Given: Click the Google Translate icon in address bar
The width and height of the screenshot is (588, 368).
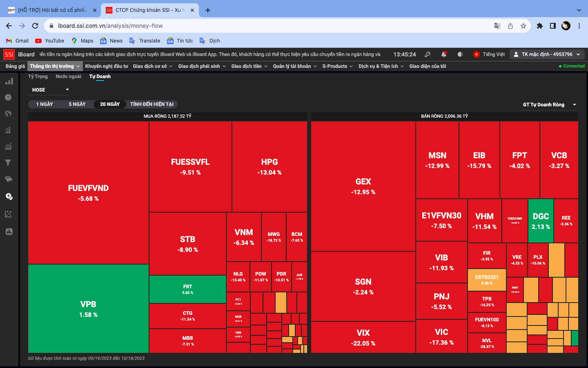Looking at the screenshot, I should tap(497, 26).
